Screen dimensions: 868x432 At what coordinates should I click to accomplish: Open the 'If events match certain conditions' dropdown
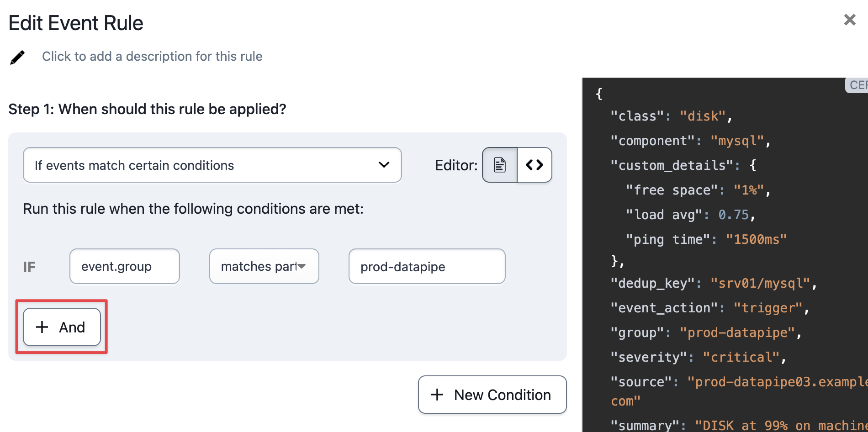tap(212, 165)
